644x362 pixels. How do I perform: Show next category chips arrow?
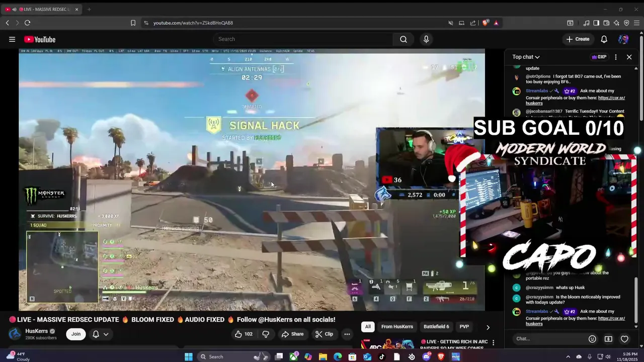pos(488,327)
